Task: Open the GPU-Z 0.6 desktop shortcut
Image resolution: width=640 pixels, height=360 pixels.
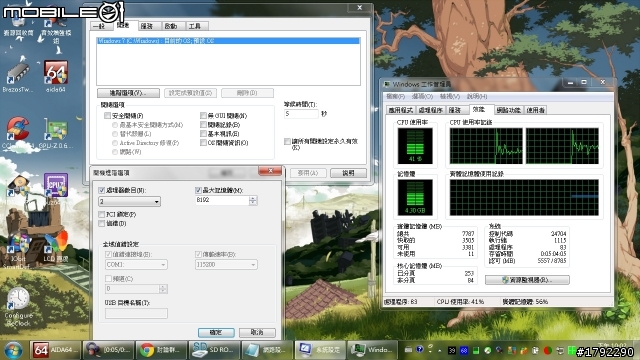Action: pyautogui.click(x=56, y=133)
